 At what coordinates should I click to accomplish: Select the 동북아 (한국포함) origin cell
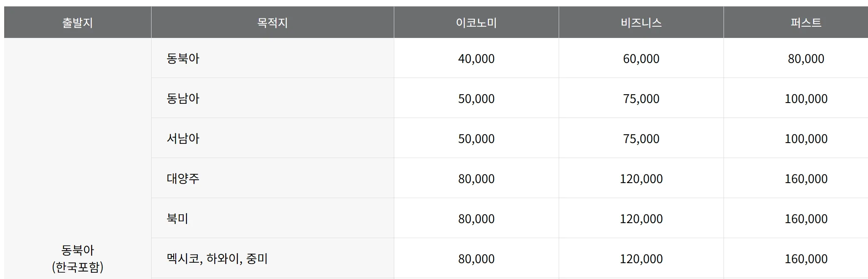pos(77,258)
